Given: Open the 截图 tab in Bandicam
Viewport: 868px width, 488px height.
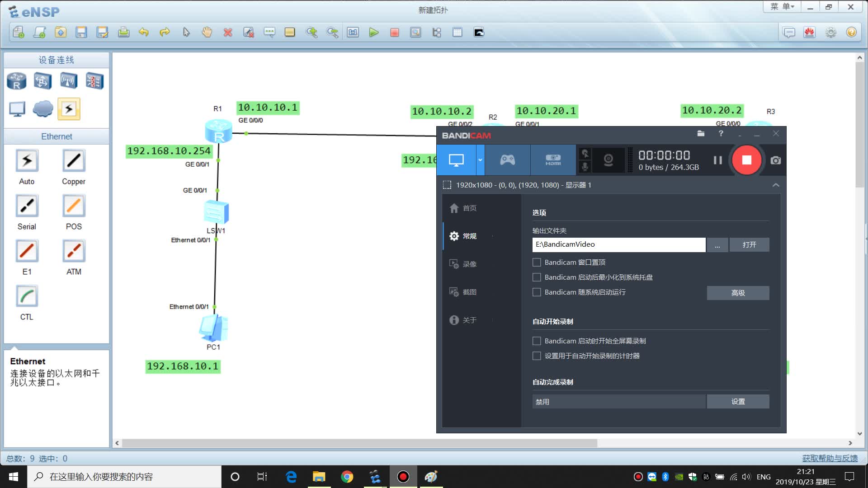Looking at the screenshot, I should (x=463, y=292).
